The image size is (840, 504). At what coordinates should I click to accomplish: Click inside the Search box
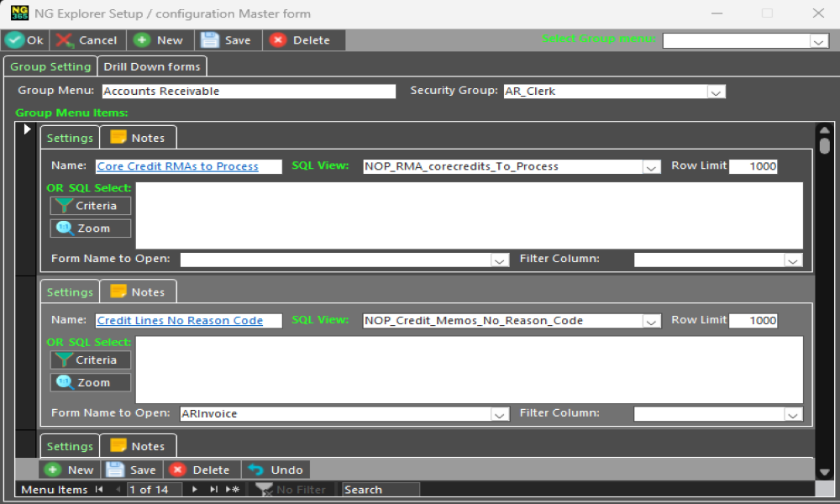pos(378,489)
